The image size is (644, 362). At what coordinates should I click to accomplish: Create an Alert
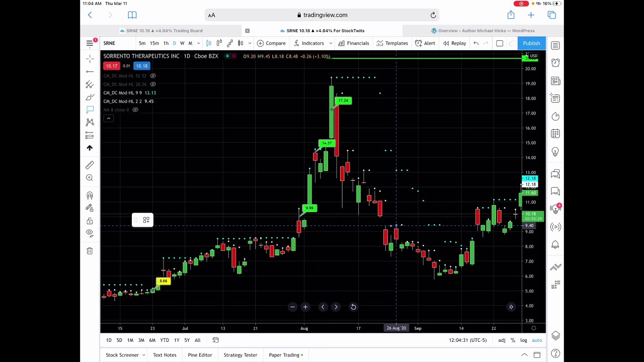pyautogui.click(x=425, y=43)
